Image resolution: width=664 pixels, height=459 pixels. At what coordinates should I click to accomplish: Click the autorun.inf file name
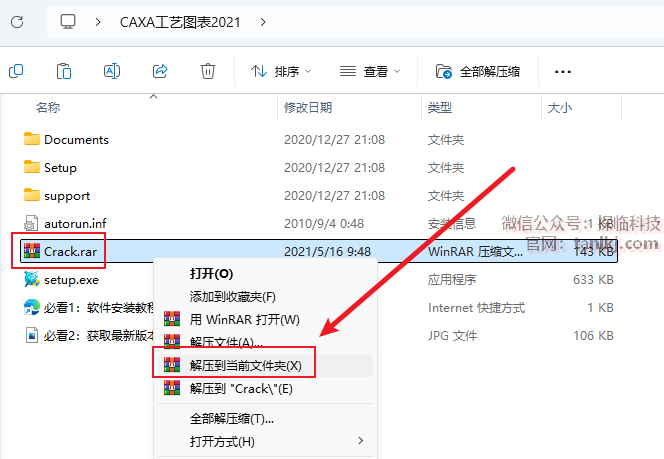[75, 224]
